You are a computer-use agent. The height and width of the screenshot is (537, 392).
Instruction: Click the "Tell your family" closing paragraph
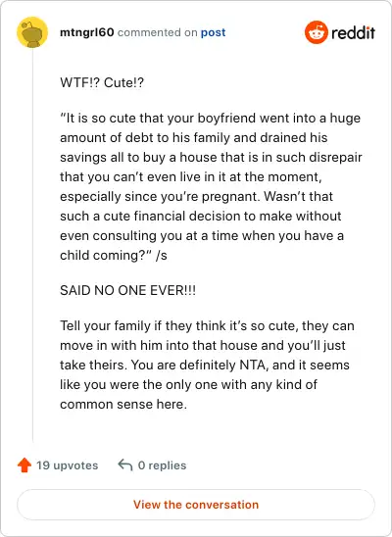(207, 366)
